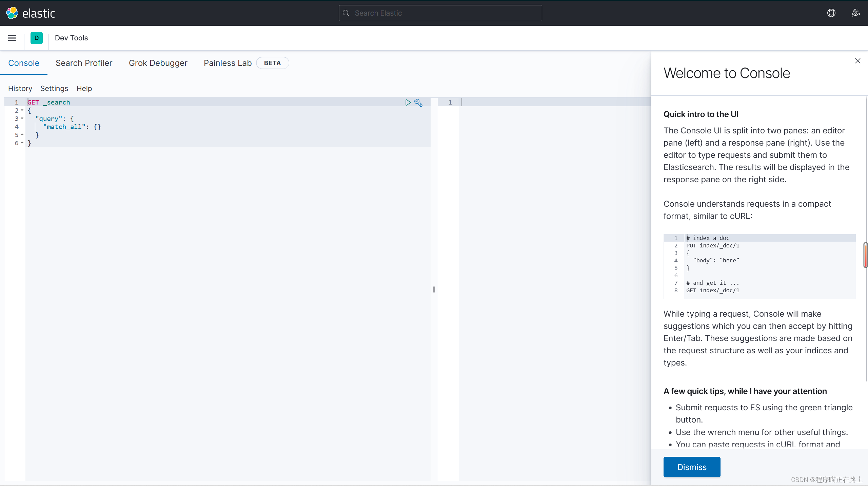Image resolution: width=868 pixels, height=486 pixels.
Task: Open the console History
Action: 20,89
